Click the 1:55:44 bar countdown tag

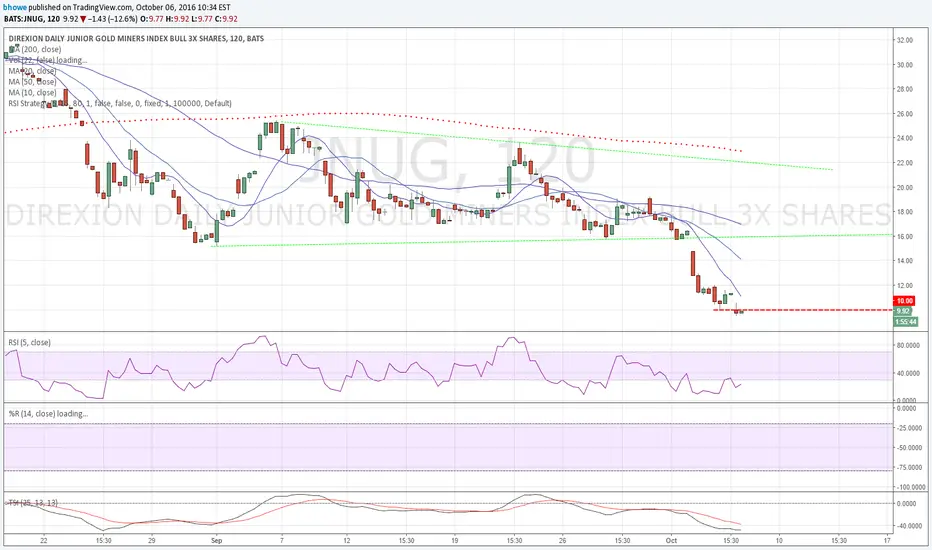906,322
